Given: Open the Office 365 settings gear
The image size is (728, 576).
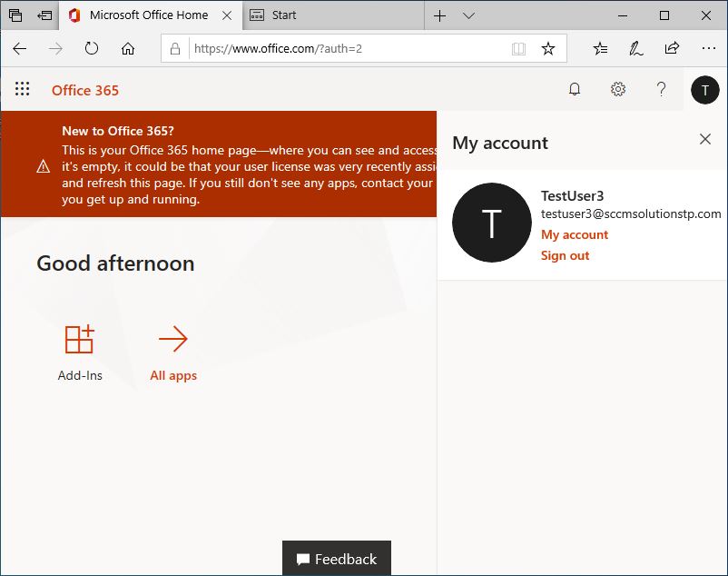Looking at the screenshot, I should (x=618, y=89).
